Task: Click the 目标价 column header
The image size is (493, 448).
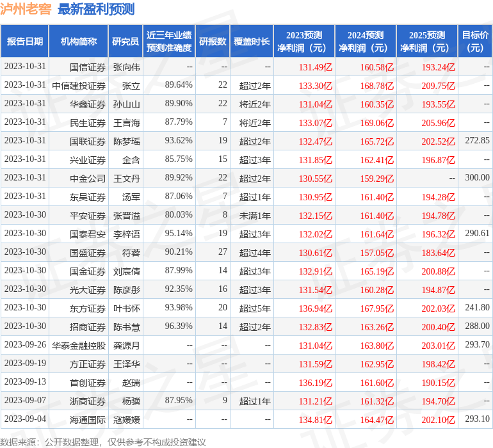Action: [x=475, y=41]
